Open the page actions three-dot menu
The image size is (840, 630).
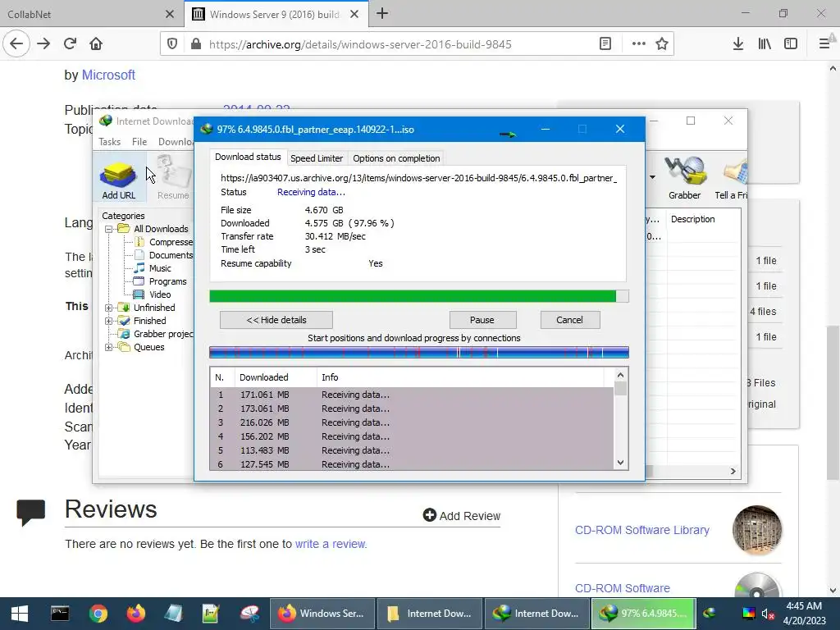(x=638, y=44)
